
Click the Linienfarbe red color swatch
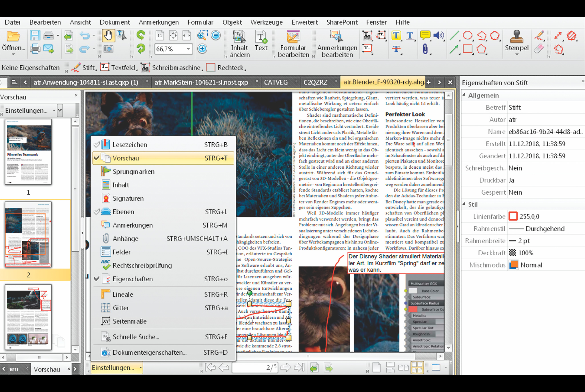(x=513, y=217)
